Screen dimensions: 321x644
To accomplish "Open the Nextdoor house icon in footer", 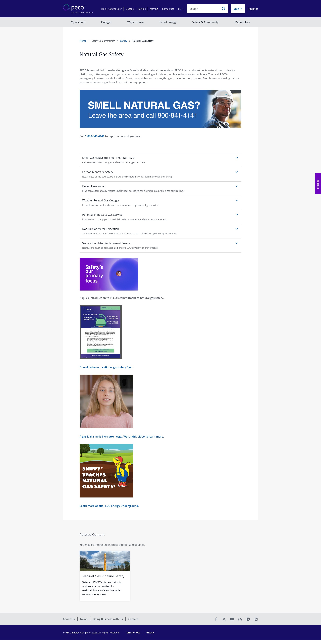I will pyautogui.click(x=256, y=619).
